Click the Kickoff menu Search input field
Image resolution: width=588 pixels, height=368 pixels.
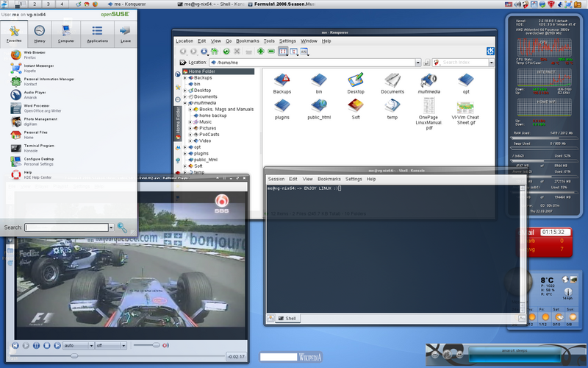coord(68,228)
